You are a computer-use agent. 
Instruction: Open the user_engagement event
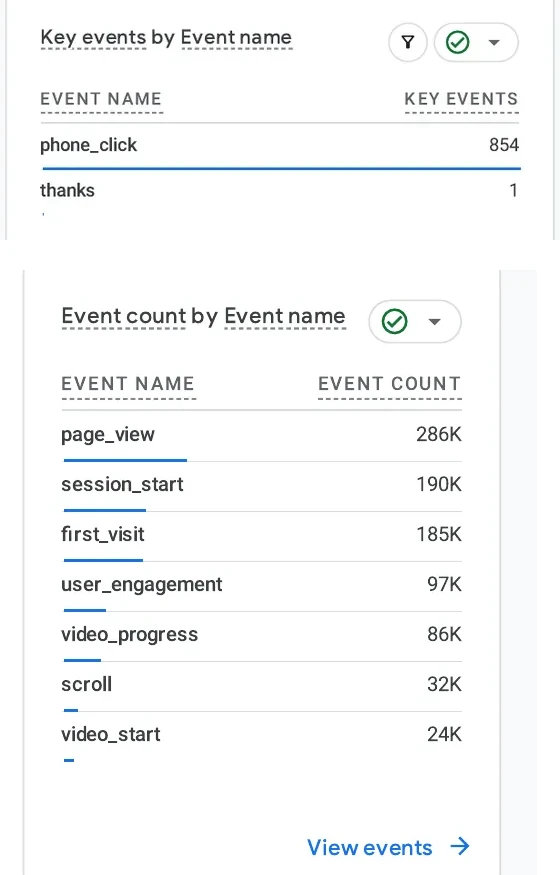pyautogui.click(x=262, y=585)
